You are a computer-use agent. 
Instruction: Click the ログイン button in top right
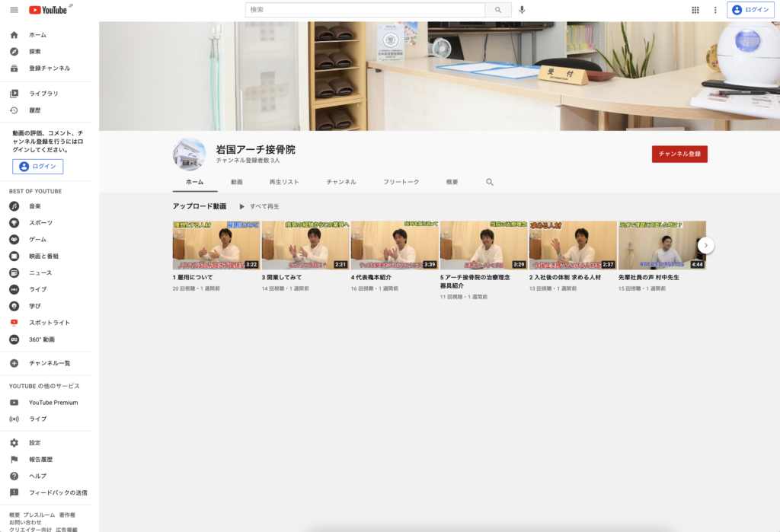pyautogui.click(x=750, y=10)
